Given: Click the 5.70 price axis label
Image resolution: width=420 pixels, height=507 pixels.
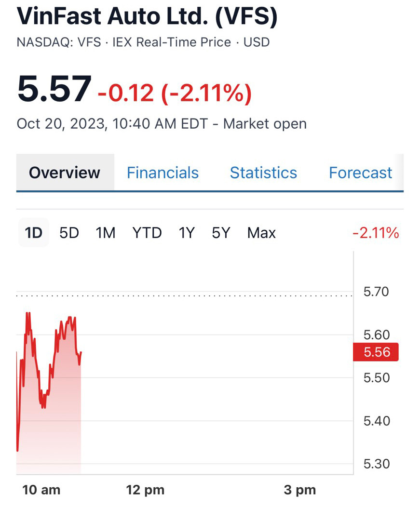Looking at the screenshot, I should click(376, 292).
